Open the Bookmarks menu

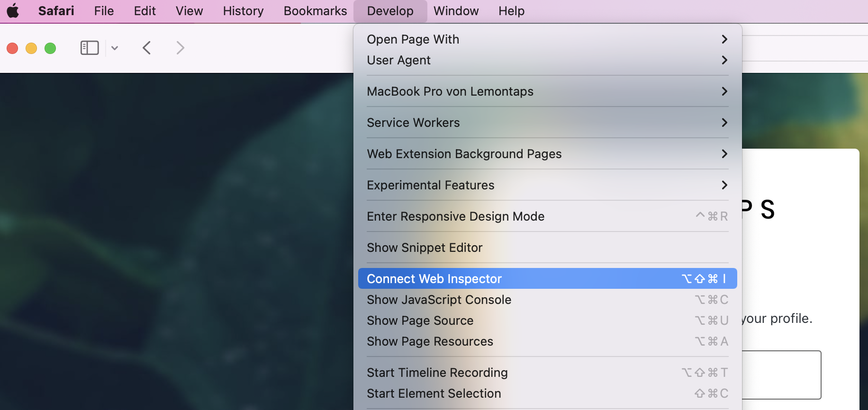point(315,11)
